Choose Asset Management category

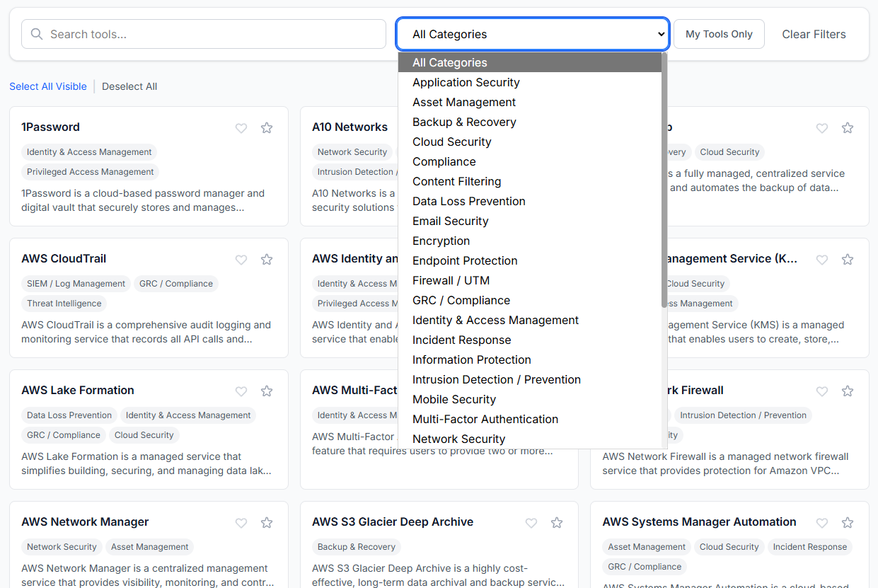coord(529,102)
